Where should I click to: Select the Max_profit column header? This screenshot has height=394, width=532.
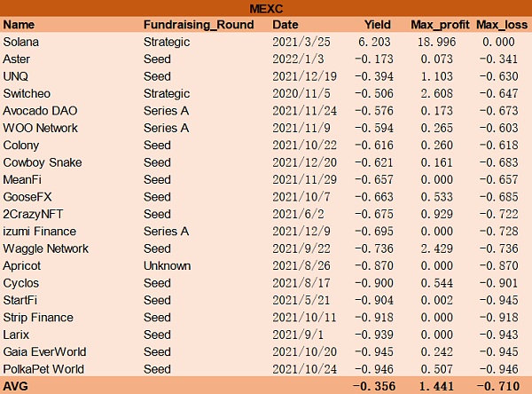[439, 25]
